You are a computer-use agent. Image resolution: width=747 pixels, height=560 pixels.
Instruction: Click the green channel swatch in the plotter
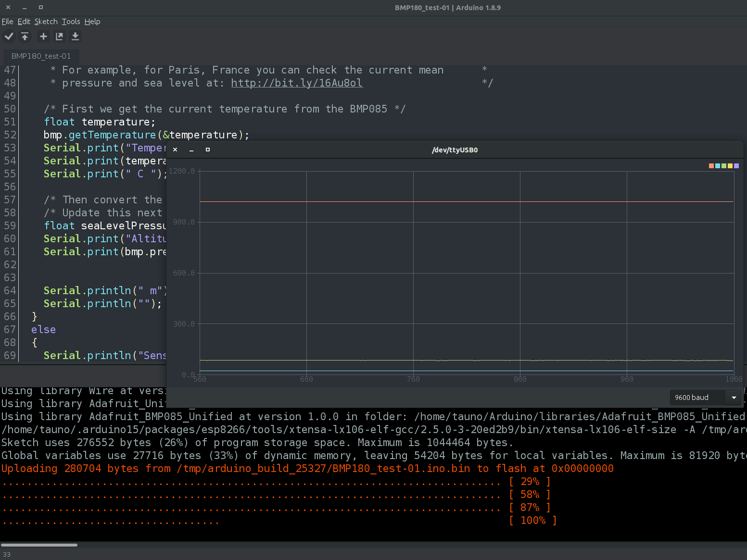pyautogui.click(x=724, y=165)
